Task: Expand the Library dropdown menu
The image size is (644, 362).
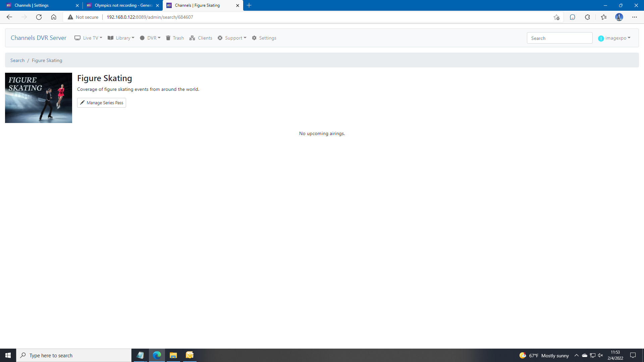Action: click(x=121, y=38)
